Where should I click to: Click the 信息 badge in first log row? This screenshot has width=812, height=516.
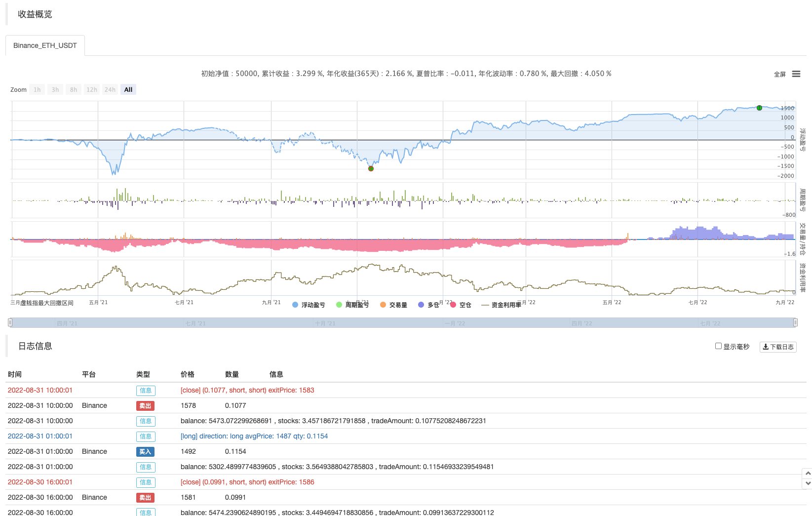(146, 390)
